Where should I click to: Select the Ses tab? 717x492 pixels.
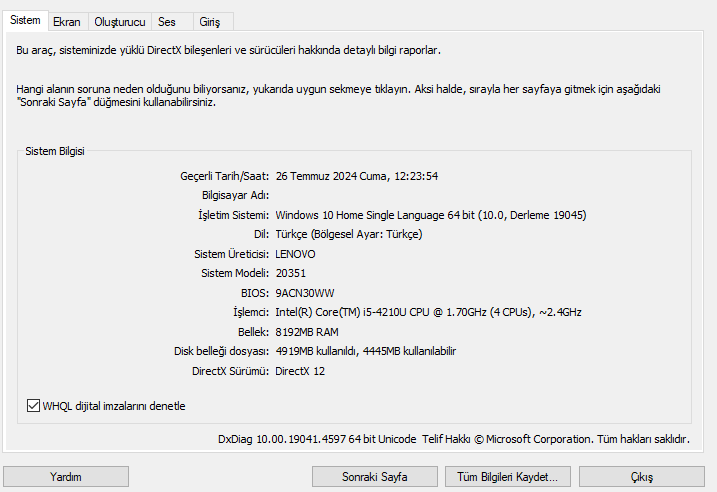pos(167,21)
